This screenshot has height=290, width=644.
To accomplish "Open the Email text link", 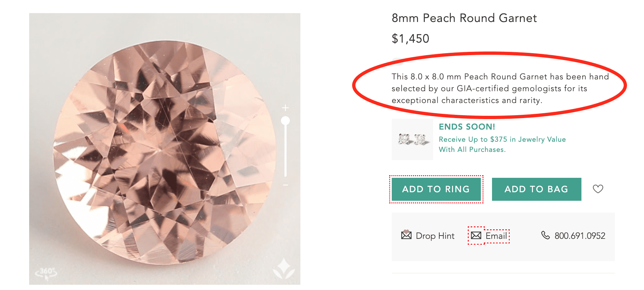I will (x=496, y=236).
